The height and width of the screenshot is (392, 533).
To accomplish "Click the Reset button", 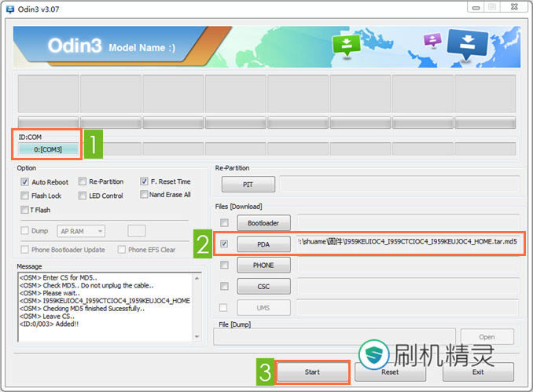I will tap(391, 372).
